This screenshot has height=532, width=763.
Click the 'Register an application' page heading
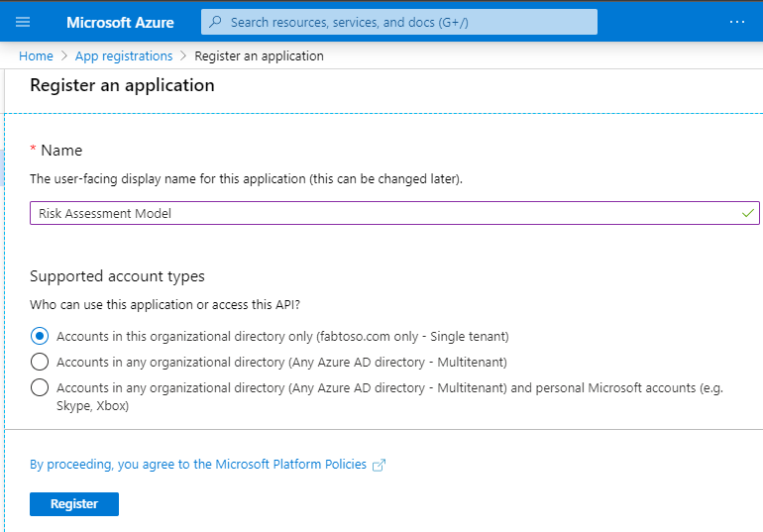coord(122,85)
